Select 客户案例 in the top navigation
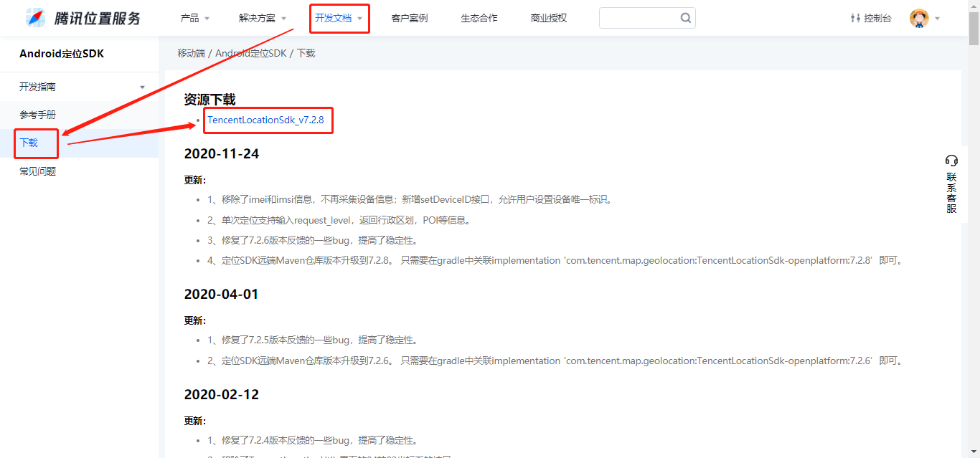 coord(409,17)
